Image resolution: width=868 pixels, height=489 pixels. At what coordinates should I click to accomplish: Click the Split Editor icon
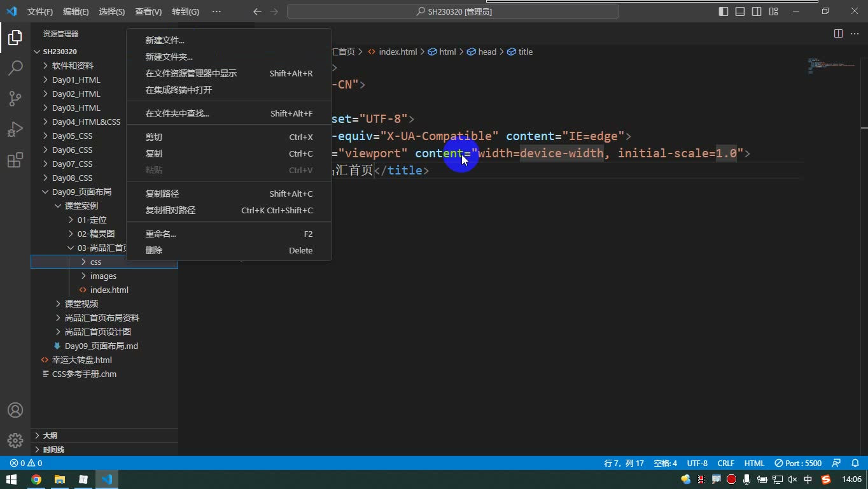tap(839, 33)
